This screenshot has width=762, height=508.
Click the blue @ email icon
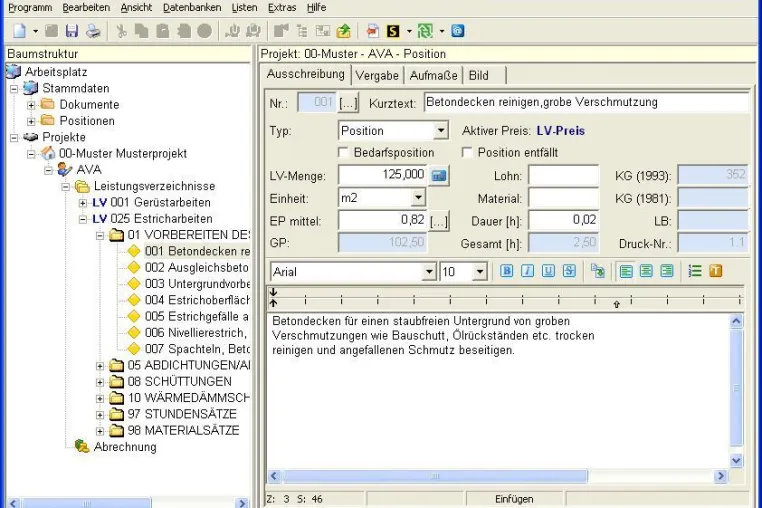(x=458, y=31)
